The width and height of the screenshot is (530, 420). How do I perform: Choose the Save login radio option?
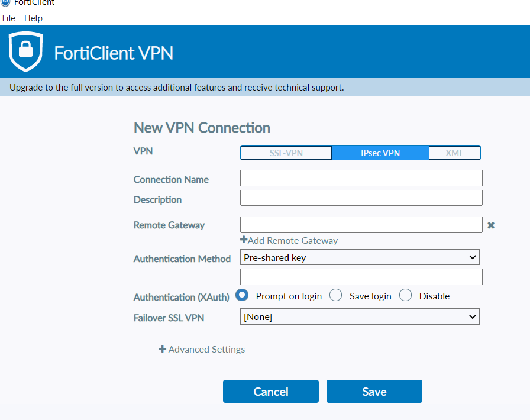pyautogui.click(x=335, y=295)
